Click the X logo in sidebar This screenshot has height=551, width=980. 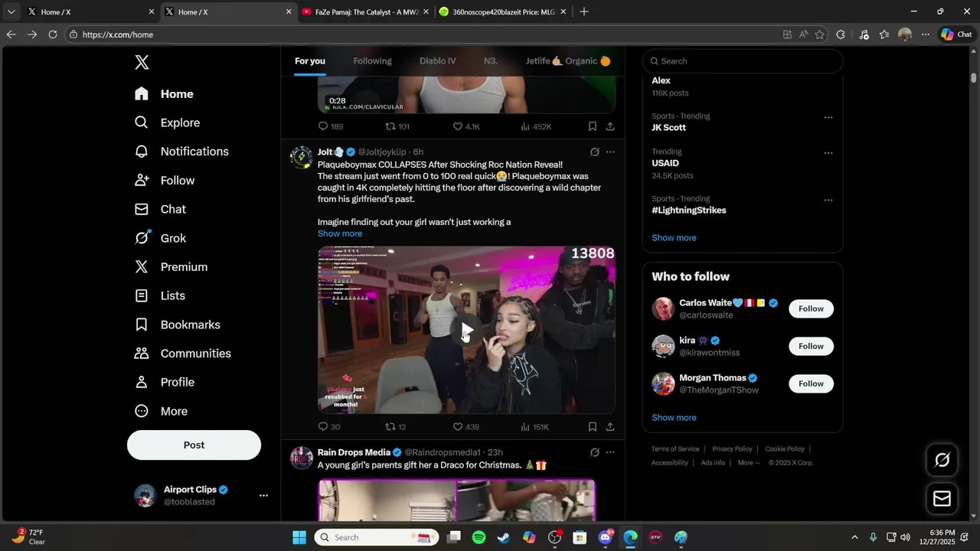(142, 63)
